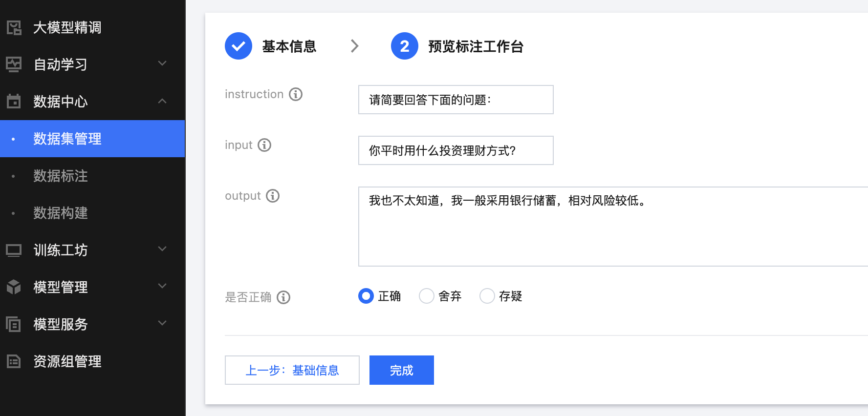Viewport: 868px width, 416px height.
Task: Click the info icon beside output label
Action: point(273,196)
